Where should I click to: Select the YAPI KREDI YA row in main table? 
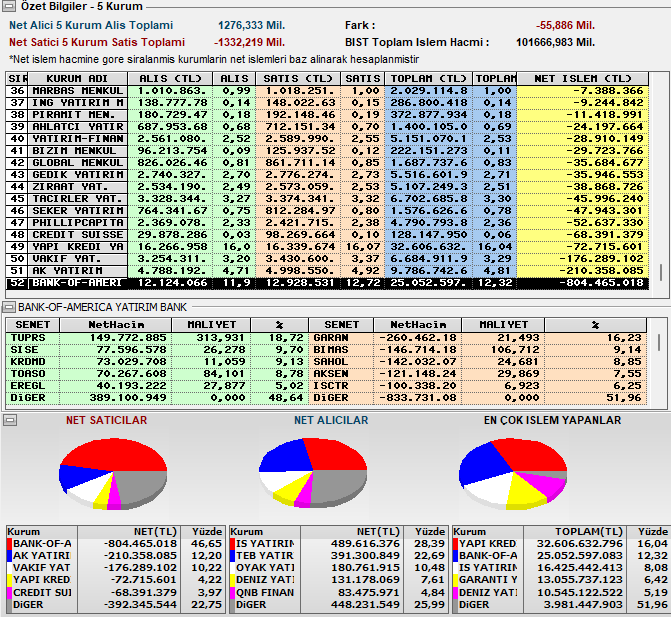coord(327,246)
